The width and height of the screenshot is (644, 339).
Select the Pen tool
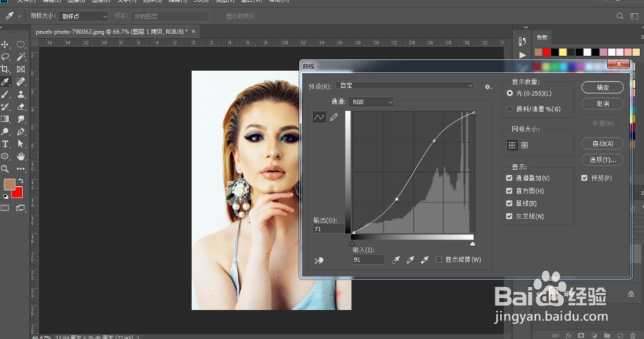(x=21, y=131)
